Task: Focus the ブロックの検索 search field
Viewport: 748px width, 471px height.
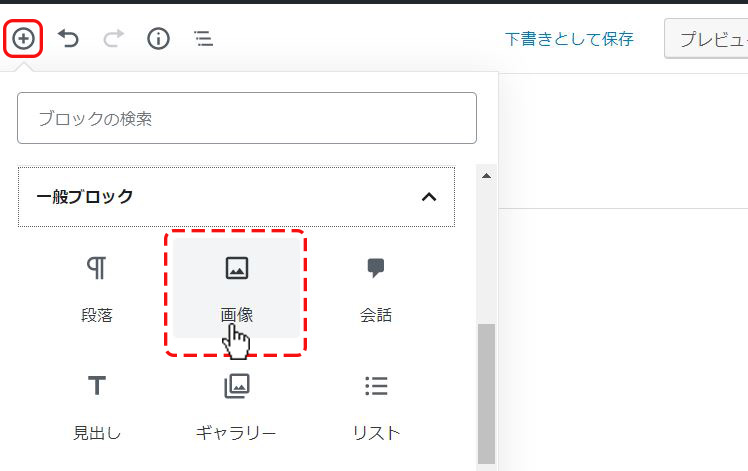Action: coord(246,118)
